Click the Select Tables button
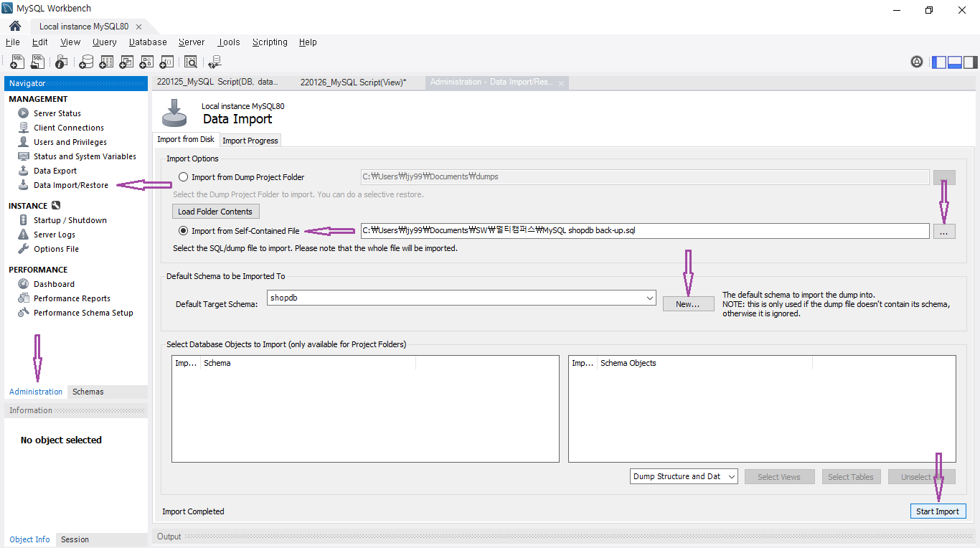980x548 pixels. coord(851,477)
